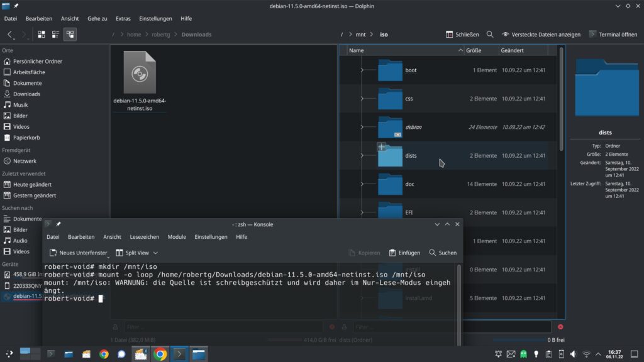The height and width of the screenshot is (362, 644).
Task: Navigate to robertg in the left breadcrumb
Action: (x=160, y=35)
